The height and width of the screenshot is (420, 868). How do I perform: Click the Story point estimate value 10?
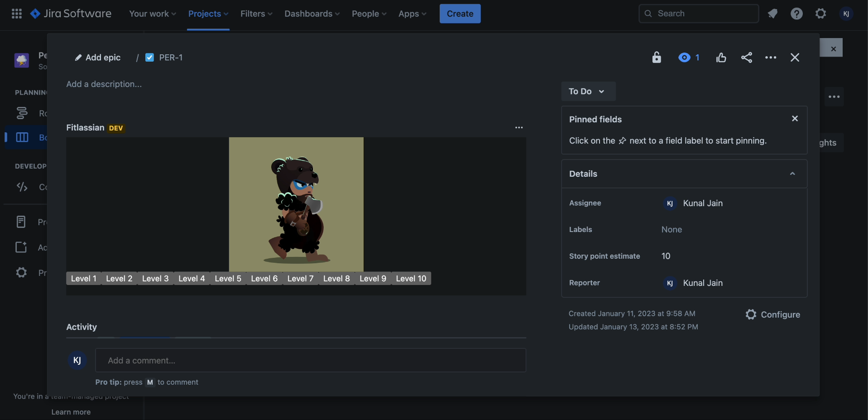(x=666, y=256)
